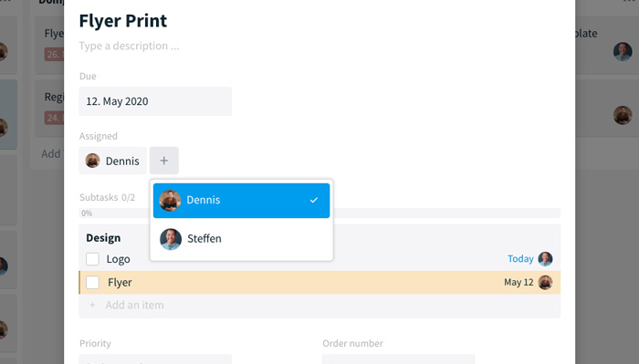639x364 pixels.
Task: Click the Today due date on Logo
Action: click(520, 259)
